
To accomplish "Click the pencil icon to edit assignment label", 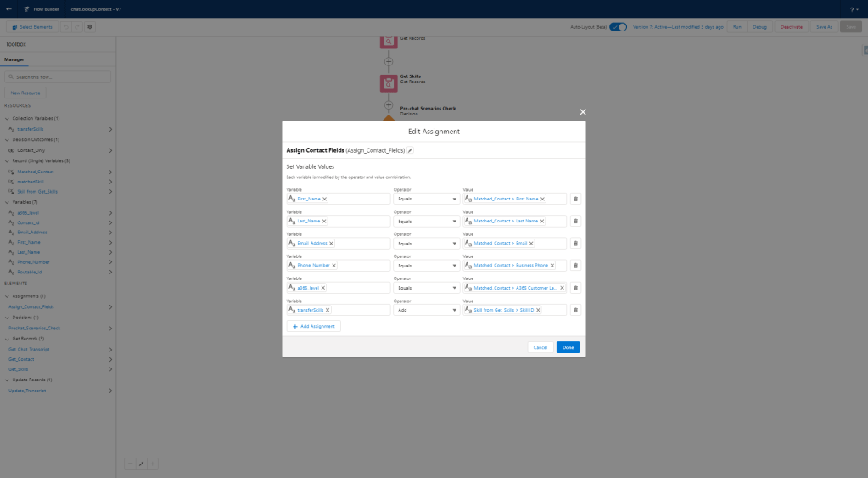I will coord(411,150).
